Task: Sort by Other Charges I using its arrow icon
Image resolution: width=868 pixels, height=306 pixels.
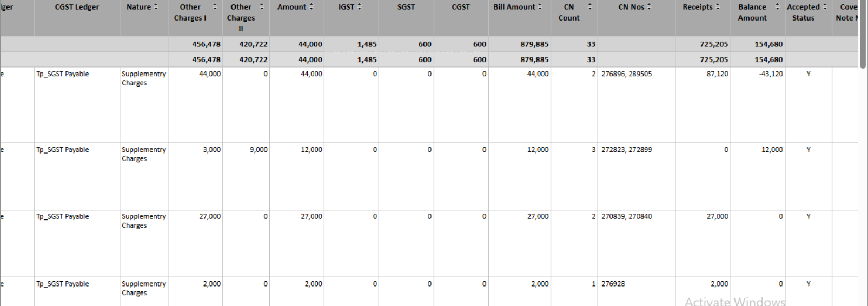Action: coord(215,7)
